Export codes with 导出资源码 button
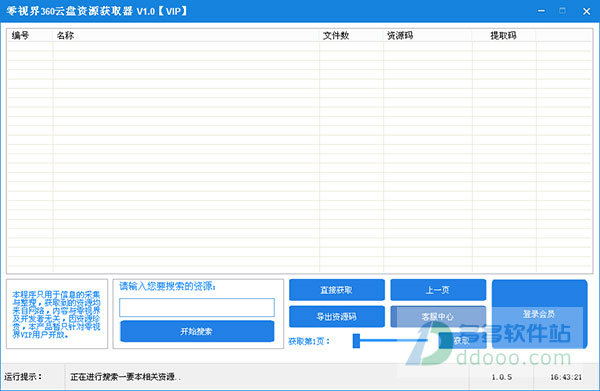 [337, 316]
